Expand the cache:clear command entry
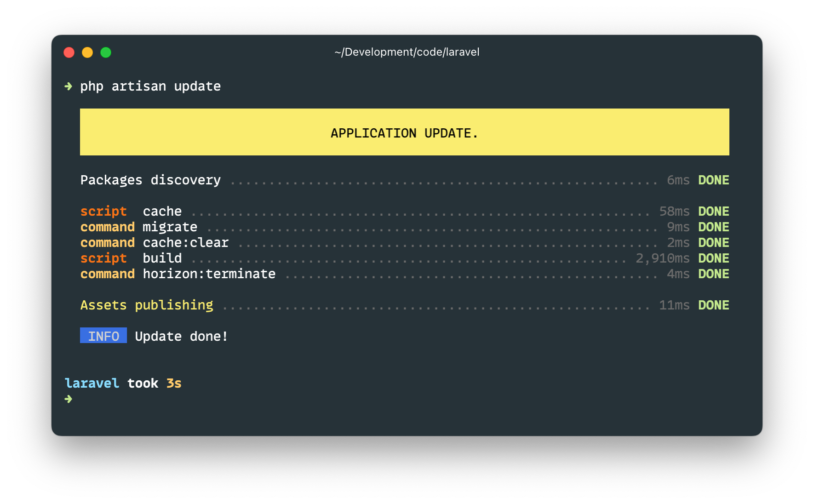This screenshot has width=814, height=504. (185, 242)
